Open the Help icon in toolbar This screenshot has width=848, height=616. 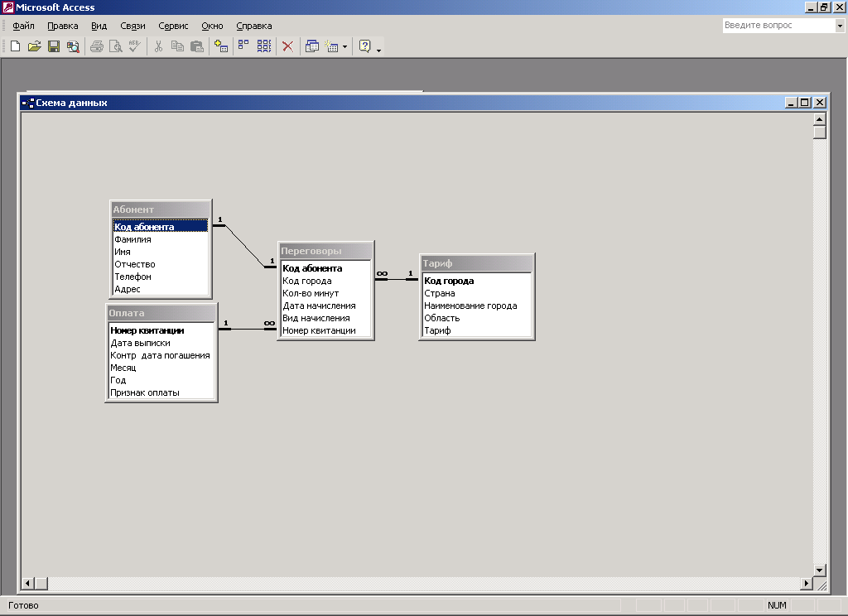pyautogui.click(x=364, y=46)
